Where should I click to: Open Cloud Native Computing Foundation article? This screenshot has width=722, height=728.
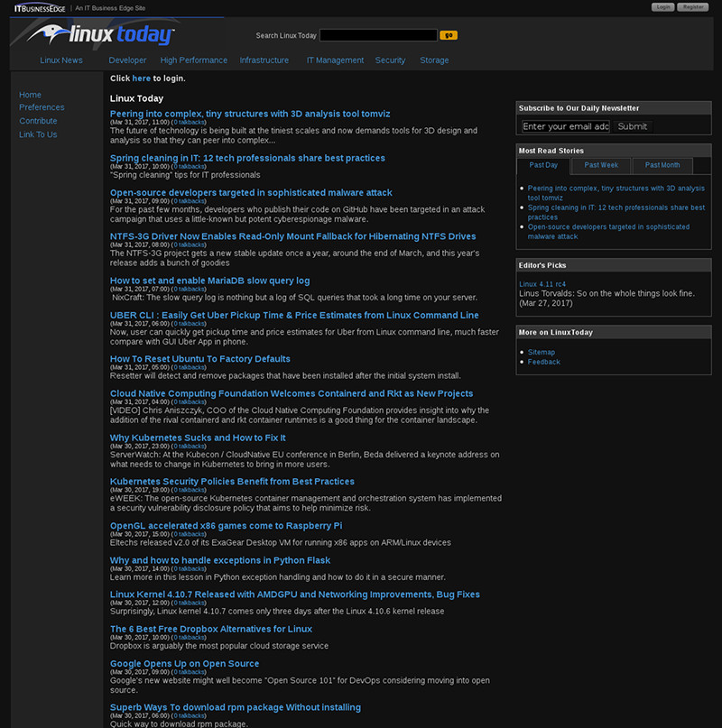(292, 393)
